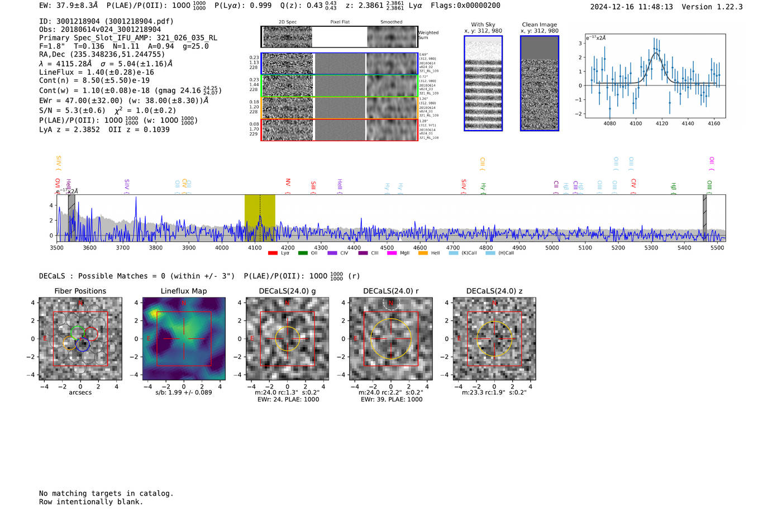
Task: Click the hatched gray band near 3550 Å
Action: click(71, 218)
